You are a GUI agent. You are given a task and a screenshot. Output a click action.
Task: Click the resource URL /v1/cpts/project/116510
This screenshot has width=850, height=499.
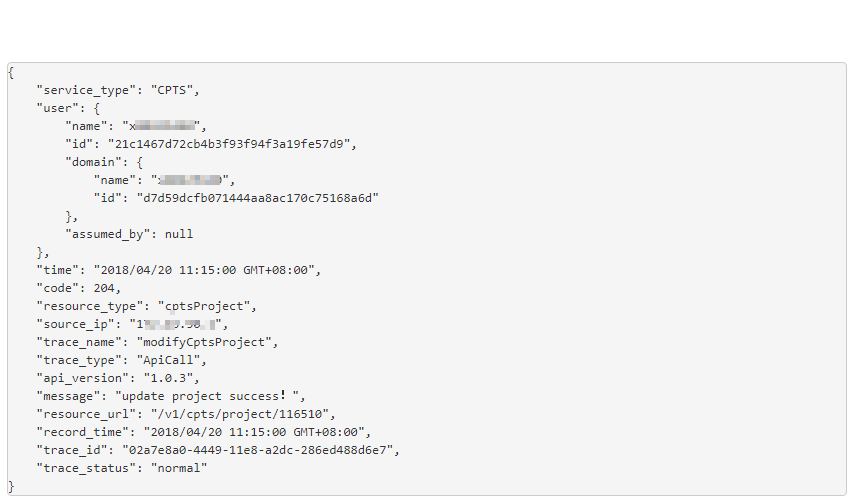pos(240,414)
